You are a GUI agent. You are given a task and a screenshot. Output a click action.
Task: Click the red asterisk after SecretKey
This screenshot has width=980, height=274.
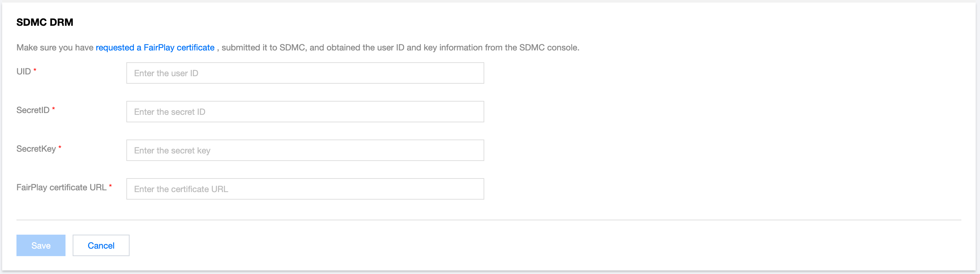pos(60,147)
